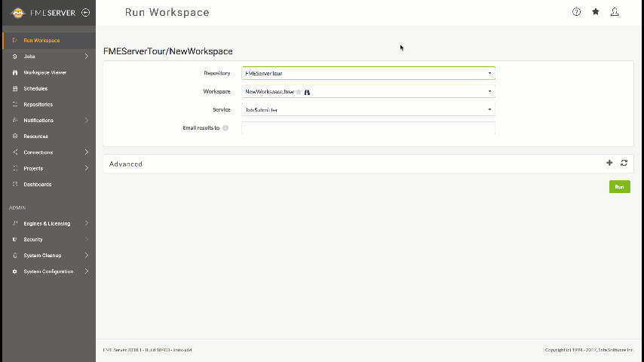Reset advanced settings with refresh icon
The height and width of the screenshot is (362, 644).
[x=624, y=163]
